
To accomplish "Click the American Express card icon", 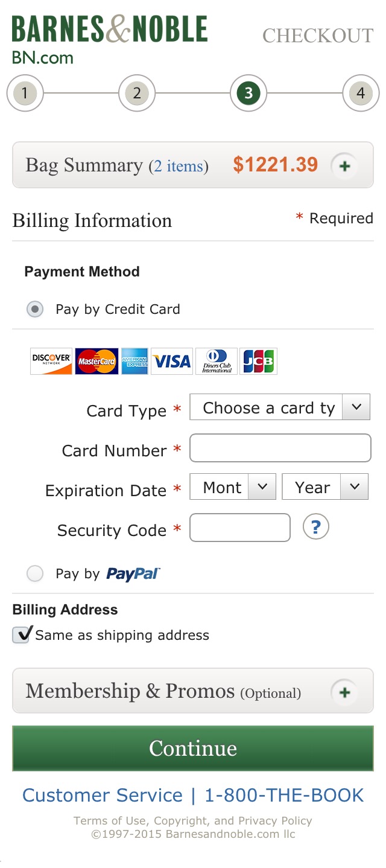I will [x=134, y=361].
